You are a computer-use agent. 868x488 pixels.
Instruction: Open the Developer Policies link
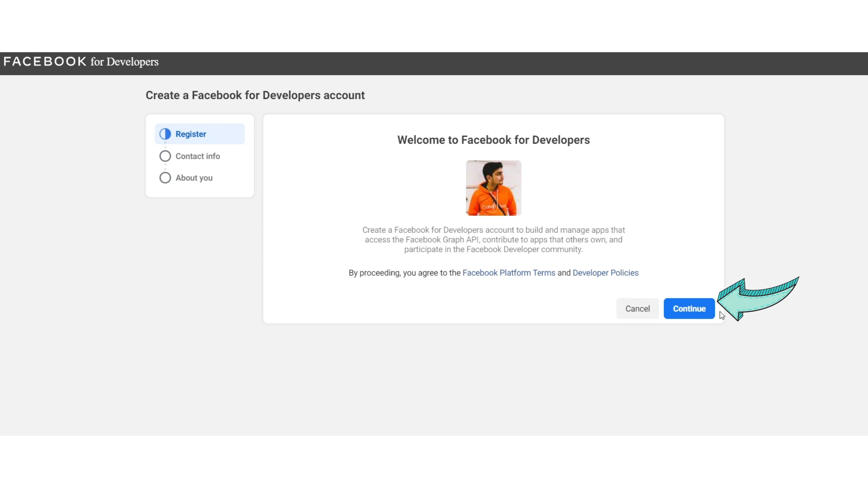(x=605, y=273)
